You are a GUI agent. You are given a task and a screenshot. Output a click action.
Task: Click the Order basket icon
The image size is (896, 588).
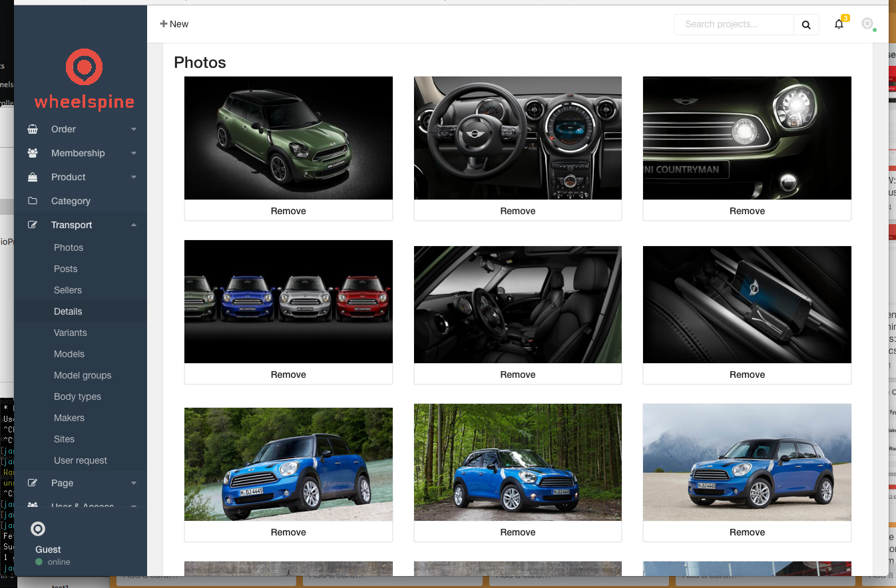[x=33, y=129]
